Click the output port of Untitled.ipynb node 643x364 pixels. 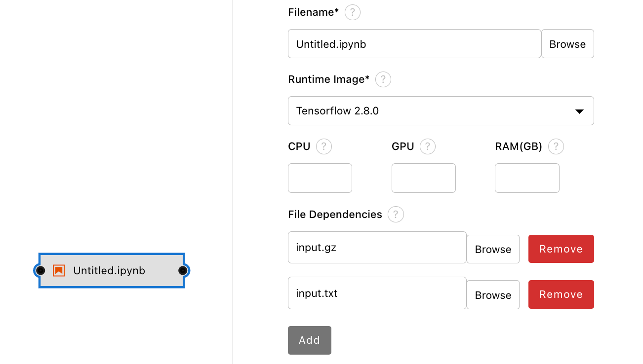(183, 270)
